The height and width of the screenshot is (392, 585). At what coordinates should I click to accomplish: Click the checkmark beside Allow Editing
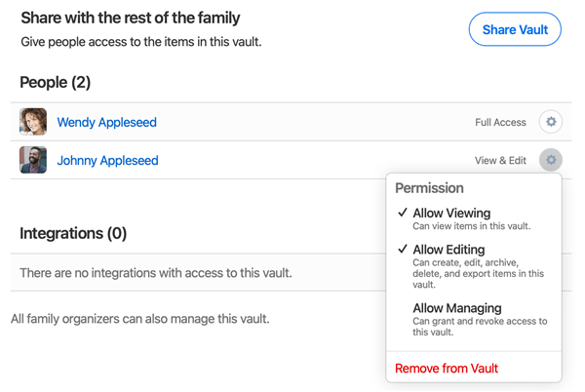pos(402,250)
